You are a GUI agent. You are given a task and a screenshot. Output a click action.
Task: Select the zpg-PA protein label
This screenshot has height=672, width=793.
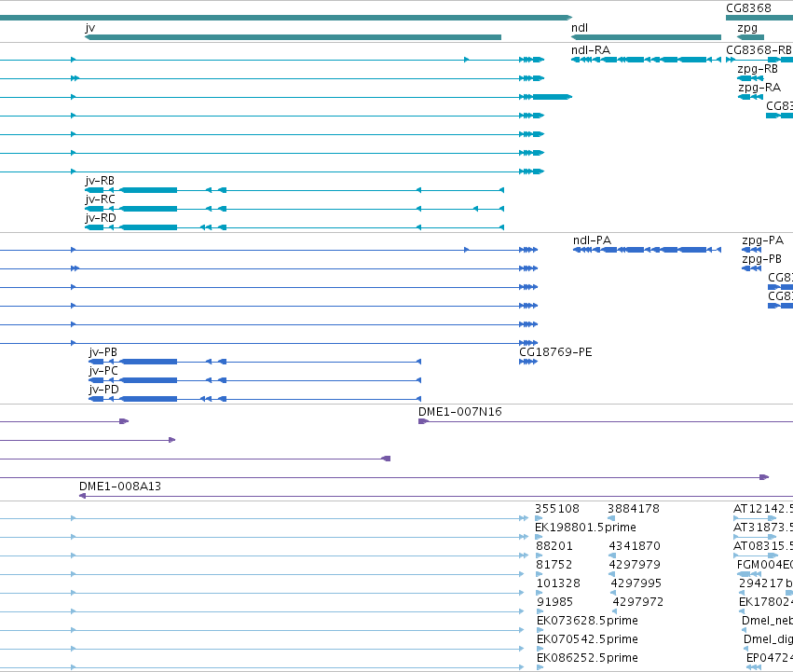762,240
